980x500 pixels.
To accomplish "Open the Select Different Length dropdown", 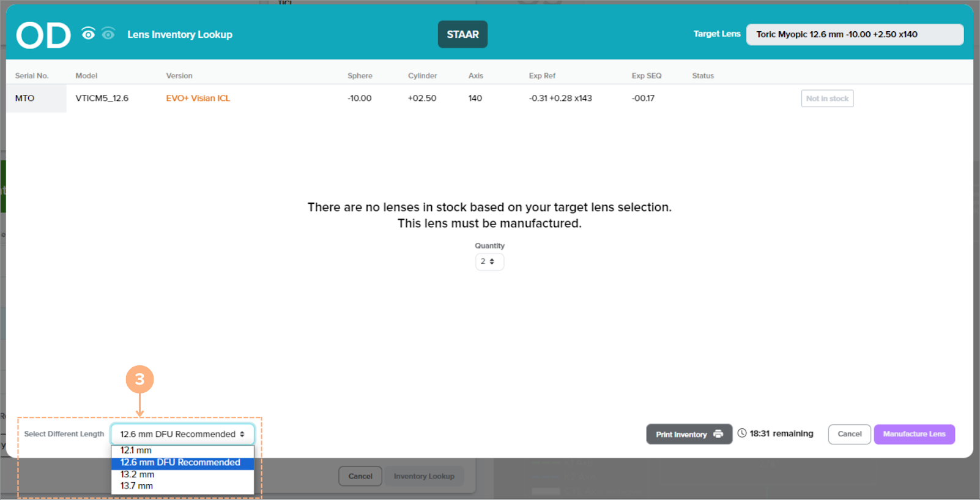I will [x=182, y=434].
